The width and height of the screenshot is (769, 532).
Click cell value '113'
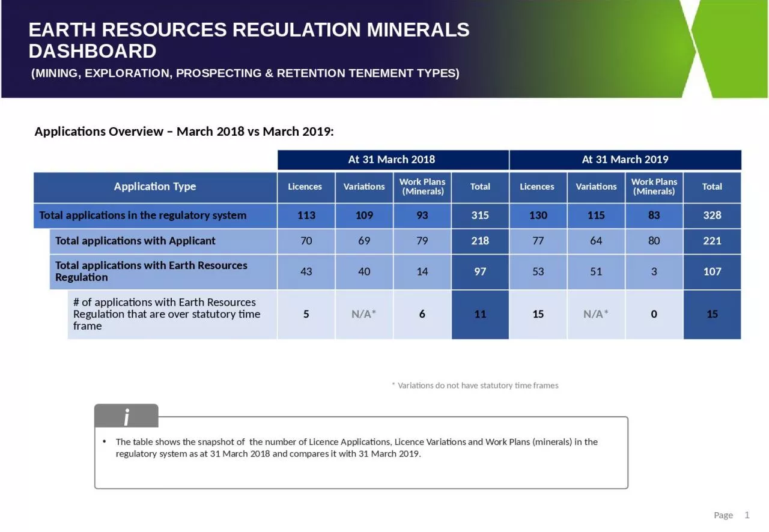pyautogui.click(x=306, y=216)
